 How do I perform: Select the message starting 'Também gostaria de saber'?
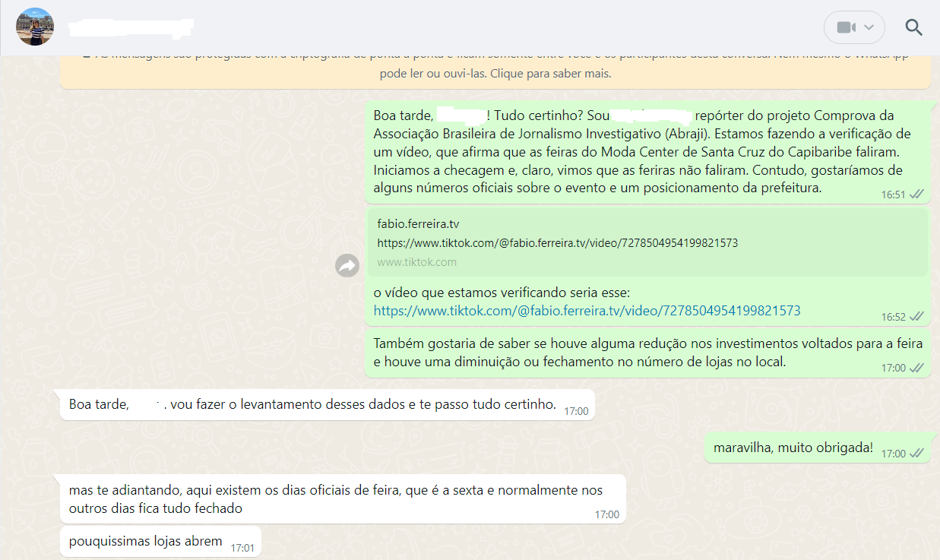tap(647, 353)
